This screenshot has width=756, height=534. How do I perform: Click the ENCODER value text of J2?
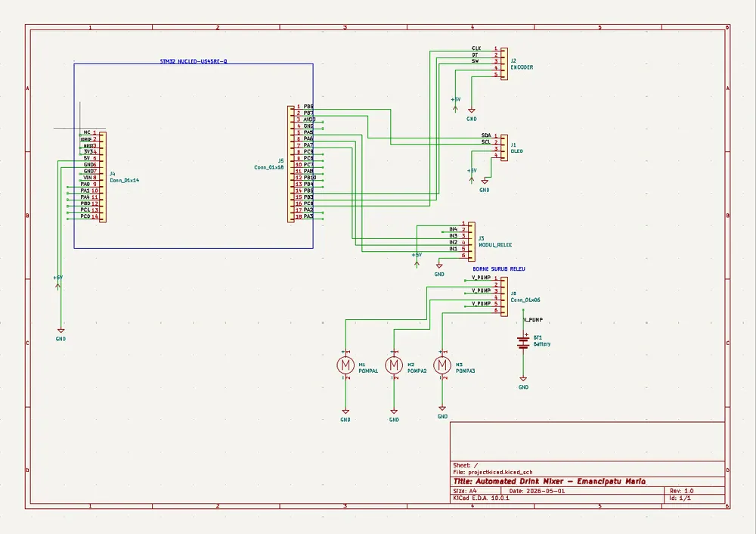pos(522,67)
